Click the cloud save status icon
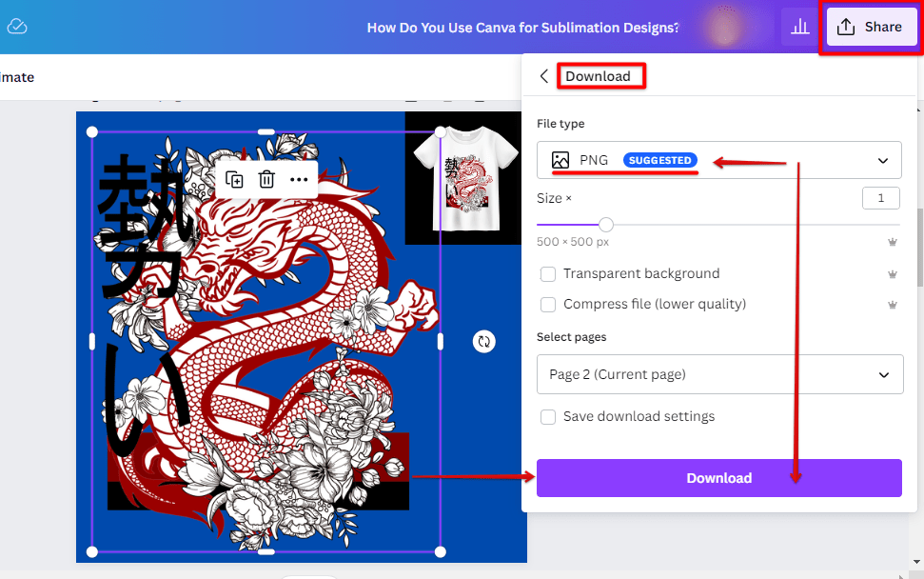This screenshot has width=924, height=579. [x=16, y=27]
